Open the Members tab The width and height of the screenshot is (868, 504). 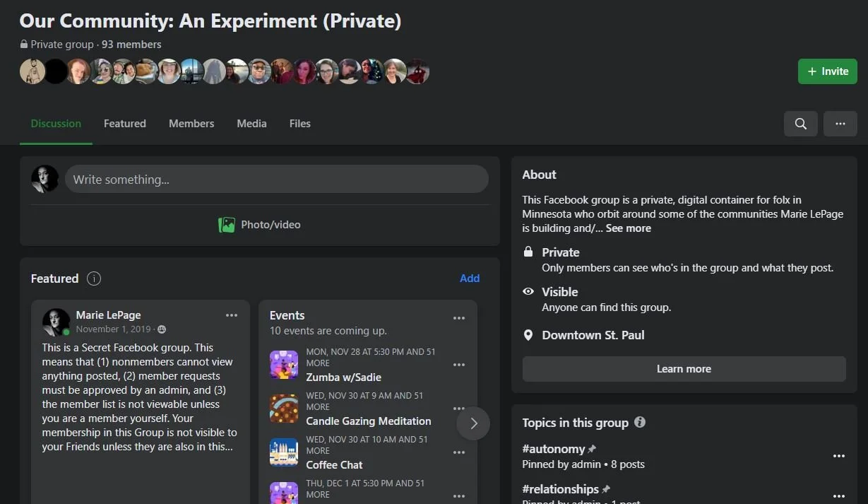coord(191,123)
